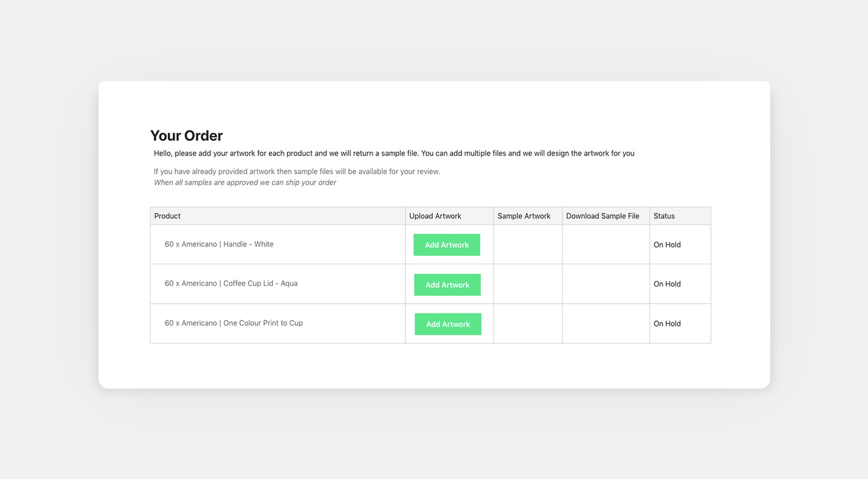Select the Your Order heading
This screenshot has height=479, width=868.
tap(186, 135)
